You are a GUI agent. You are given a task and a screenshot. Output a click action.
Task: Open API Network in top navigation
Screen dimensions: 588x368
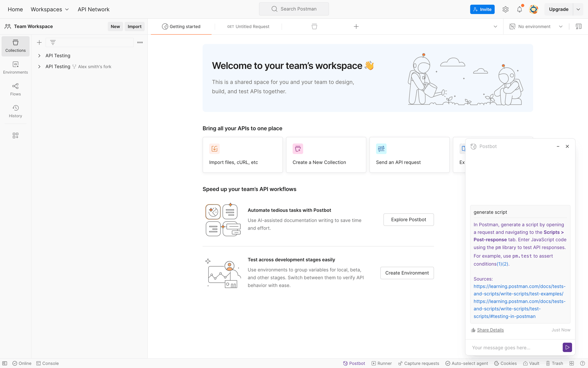click(93, 9)
